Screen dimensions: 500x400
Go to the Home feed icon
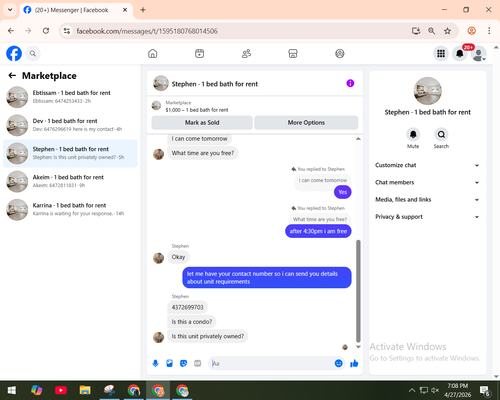[153, 53]
